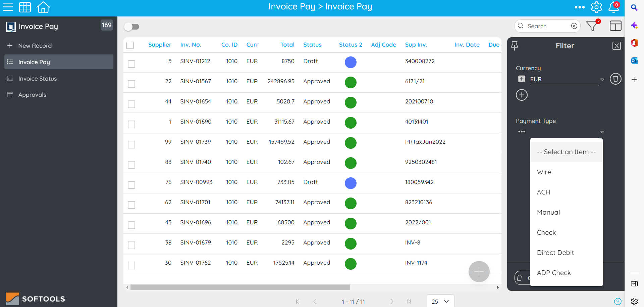
Task: Pick '-- Select an Item --' option
Action: (567, 152)
